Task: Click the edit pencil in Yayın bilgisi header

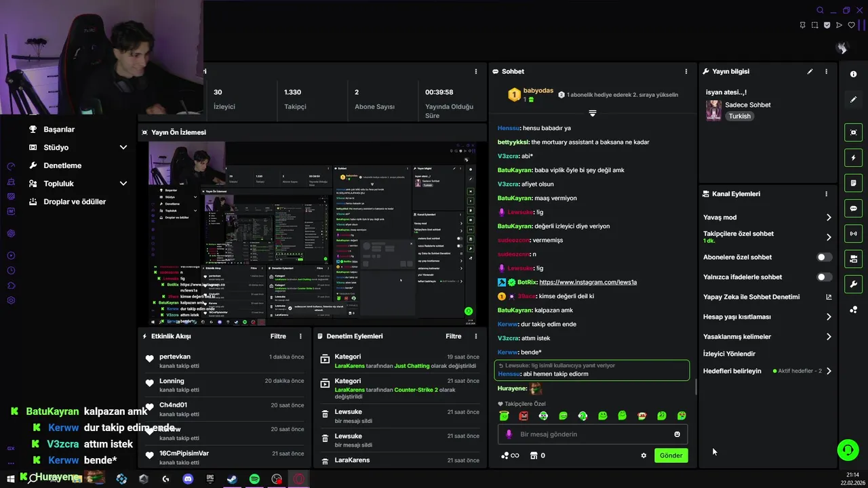Action: click(810, 71)
